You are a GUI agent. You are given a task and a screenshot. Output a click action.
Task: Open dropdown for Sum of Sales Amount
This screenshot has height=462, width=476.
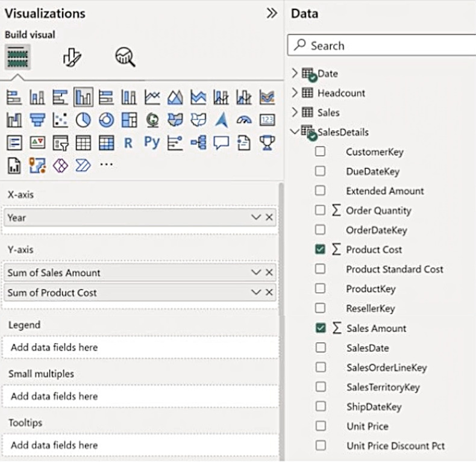click(x=256, y=273)
